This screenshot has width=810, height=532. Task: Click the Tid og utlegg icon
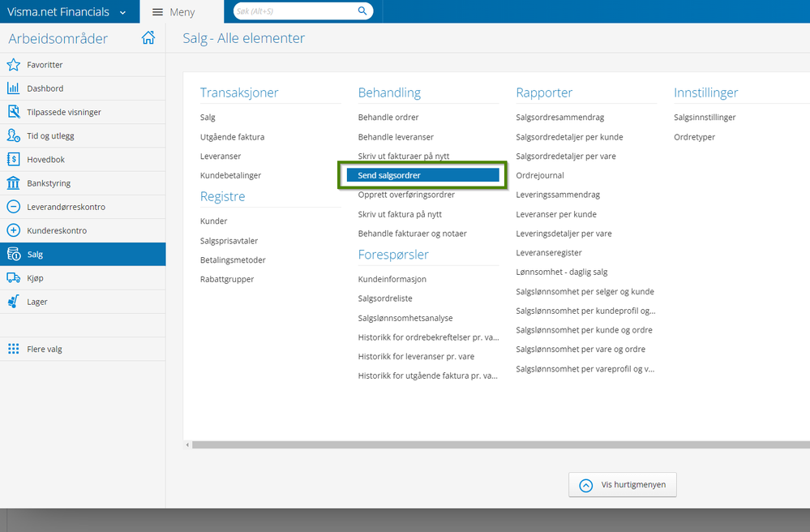click(x=14, y=135)
